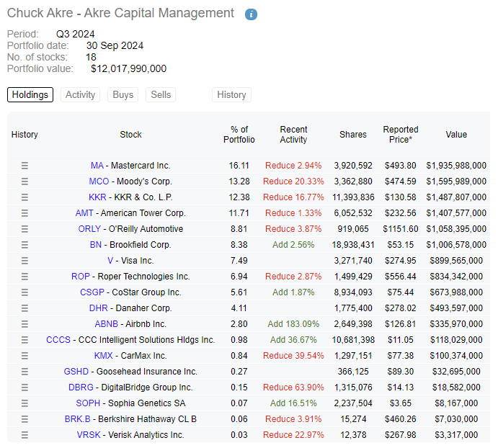Screen dimensions: 498x448
Task: Click the 'Add 36.67%' activity cell
Action: click(293, 340)
